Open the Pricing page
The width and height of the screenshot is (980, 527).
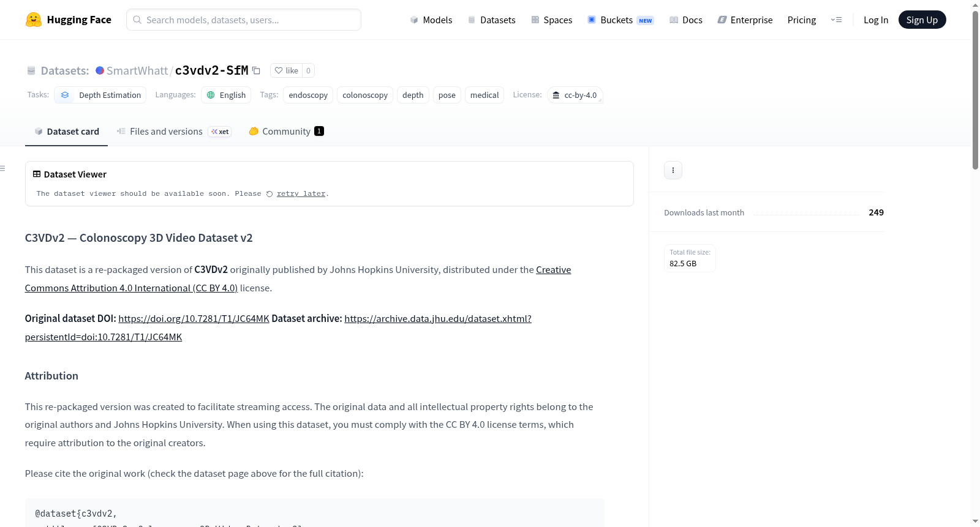pos(802,20)
